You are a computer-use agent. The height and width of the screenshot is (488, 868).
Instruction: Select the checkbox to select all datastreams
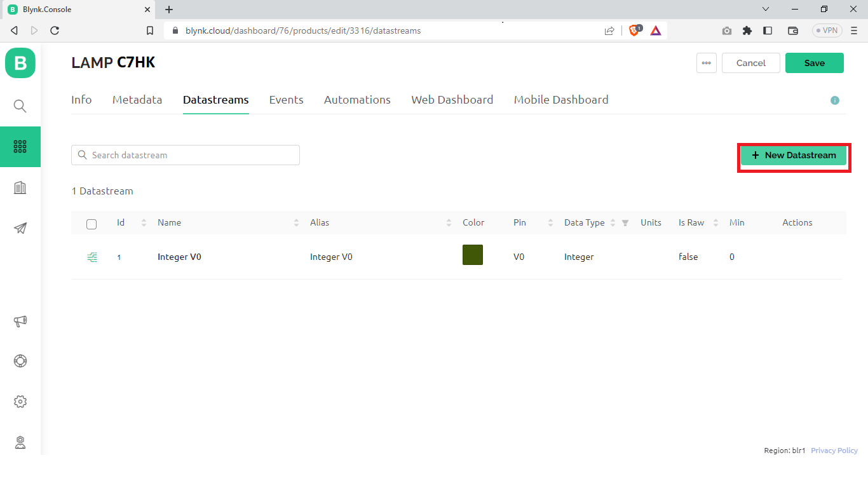click(x=92, y=224)
